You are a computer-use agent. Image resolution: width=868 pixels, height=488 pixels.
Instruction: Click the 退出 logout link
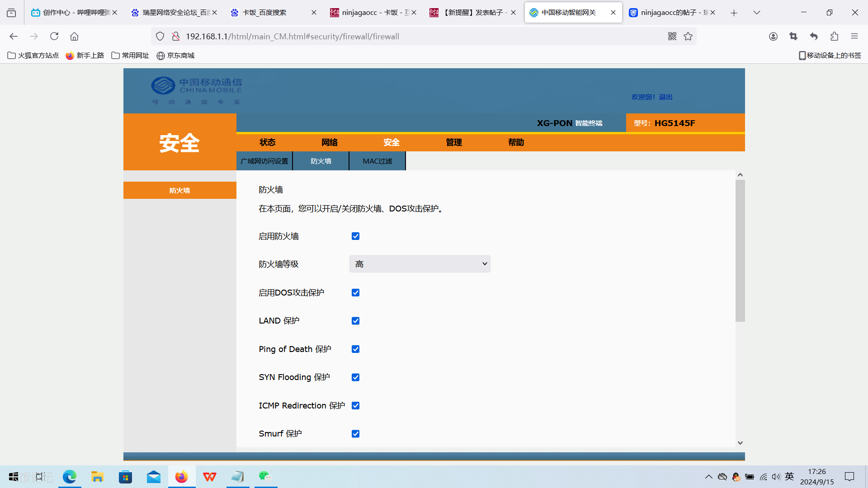[665, 97]
